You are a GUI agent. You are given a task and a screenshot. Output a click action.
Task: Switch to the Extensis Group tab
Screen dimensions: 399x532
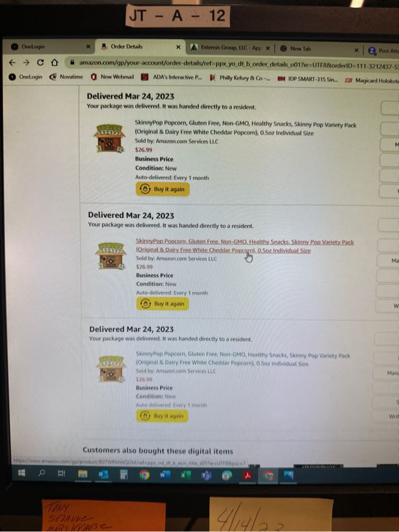pos(227,48)
